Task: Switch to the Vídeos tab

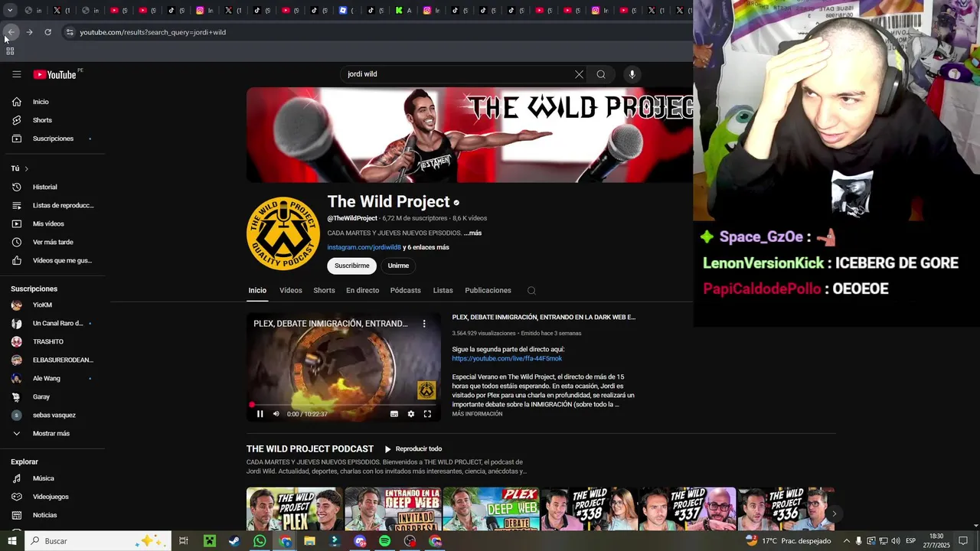Action: (291, 290)
